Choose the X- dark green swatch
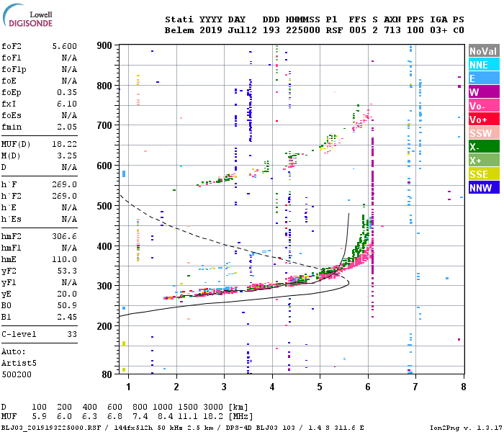The image size is (504, 432). tap(484, 147)
